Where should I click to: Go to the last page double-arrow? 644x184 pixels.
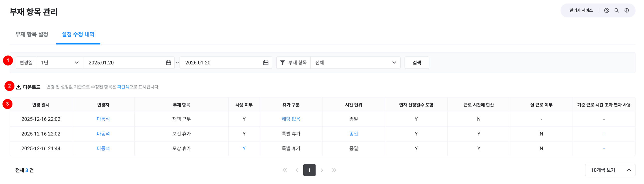(x=334, y=170)
